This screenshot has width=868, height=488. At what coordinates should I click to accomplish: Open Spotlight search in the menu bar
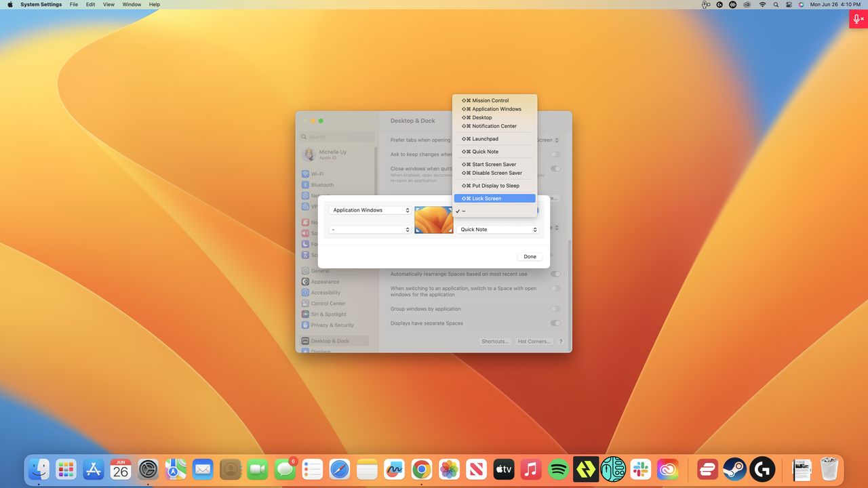pyautogui.click(x=776, y=5)
